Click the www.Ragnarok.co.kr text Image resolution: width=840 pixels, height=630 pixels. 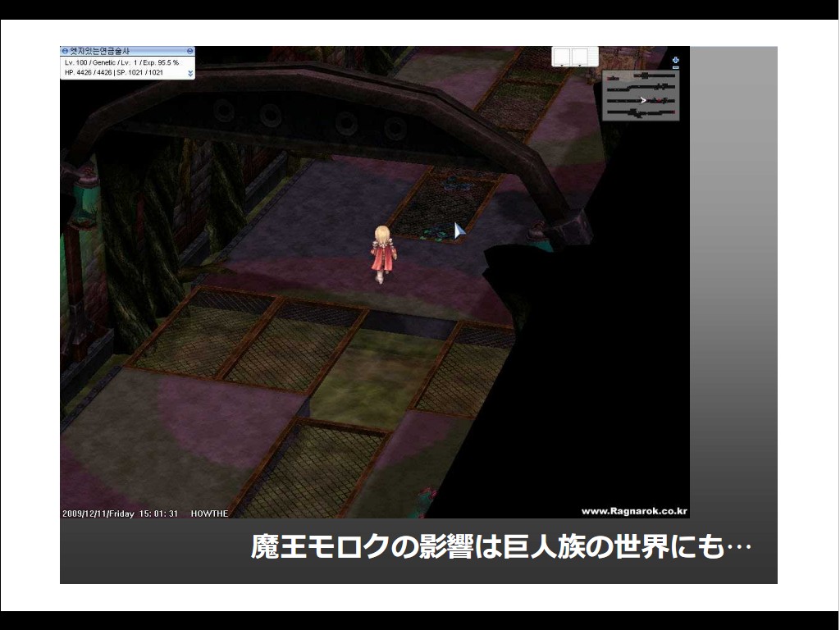pos(634,511)
